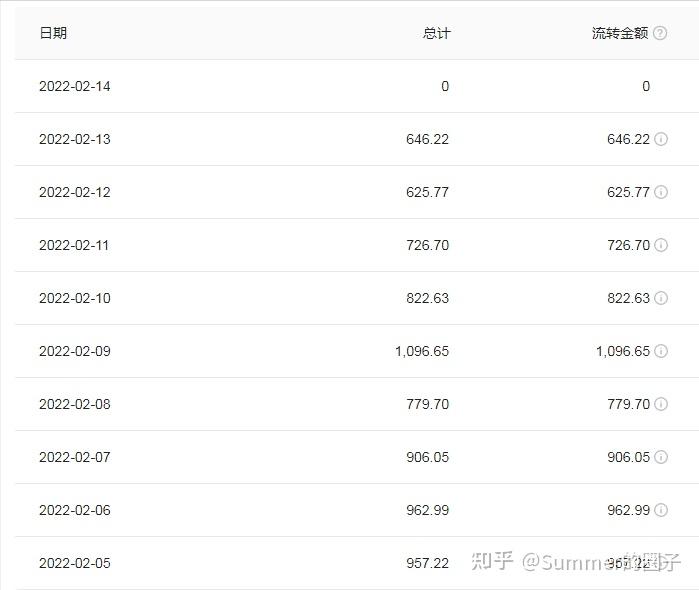Select the 2022-02-05 date cell
Image resolution: width=699 pixels, height=590 pixels.
coord(75,563)
